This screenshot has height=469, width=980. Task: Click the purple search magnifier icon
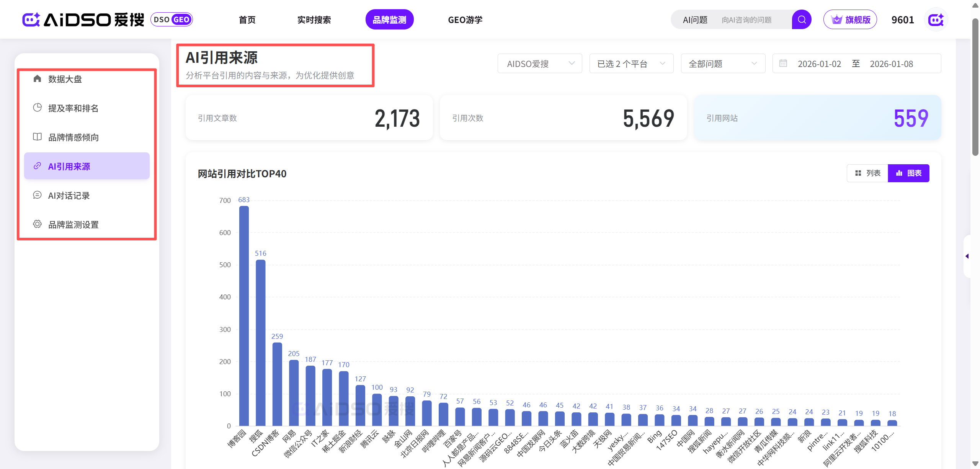click(802, 20)
